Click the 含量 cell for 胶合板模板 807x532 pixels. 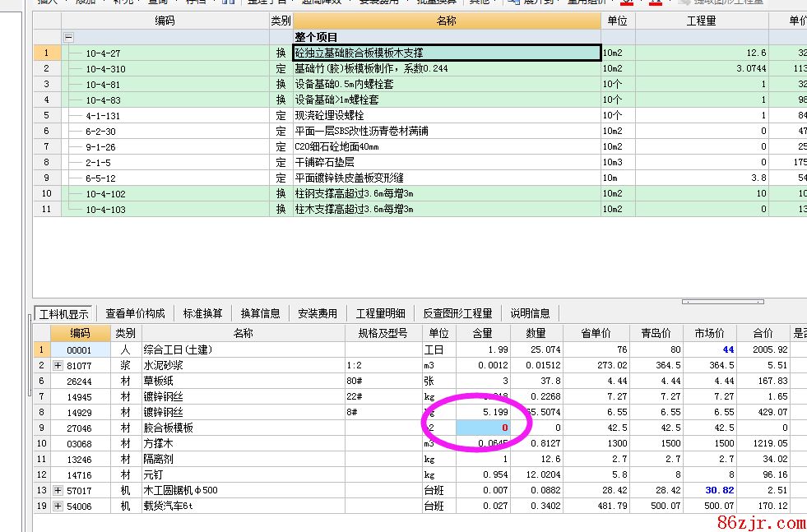[x=483, y=428]
